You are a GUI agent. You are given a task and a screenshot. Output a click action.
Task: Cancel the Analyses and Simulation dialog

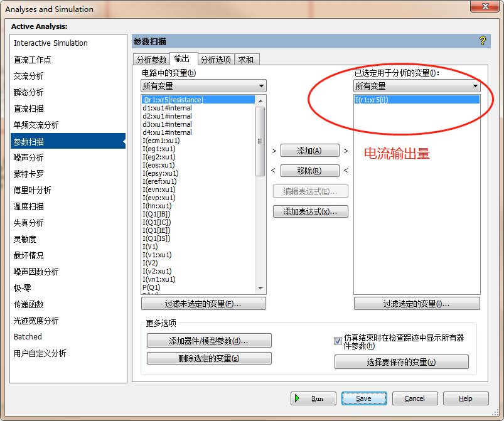click(415, 398)
